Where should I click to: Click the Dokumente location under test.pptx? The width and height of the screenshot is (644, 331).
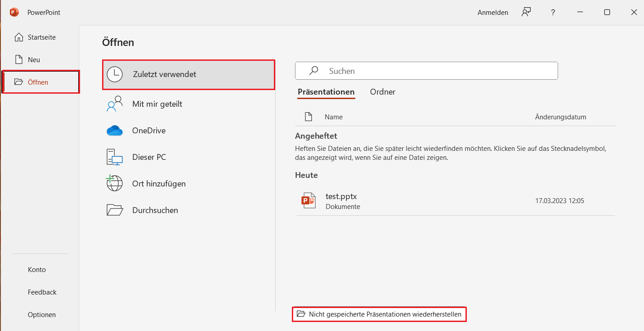tap(343, 206)
